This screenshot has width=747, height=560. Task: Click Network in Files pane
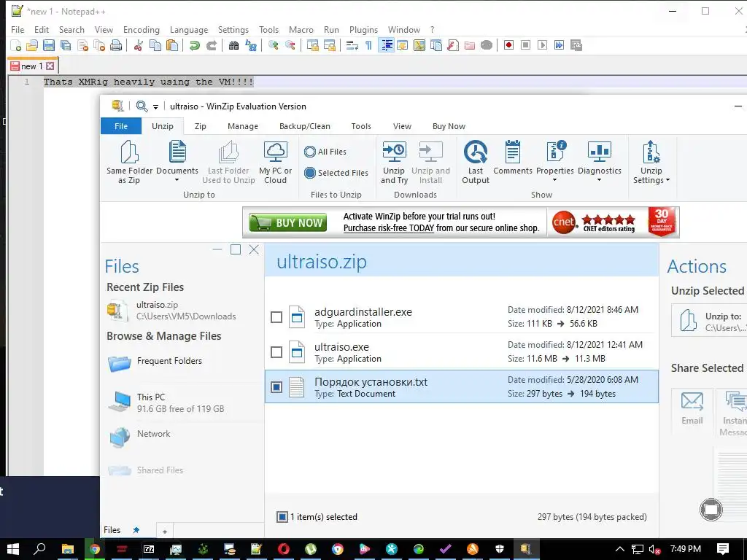(153, 434)
